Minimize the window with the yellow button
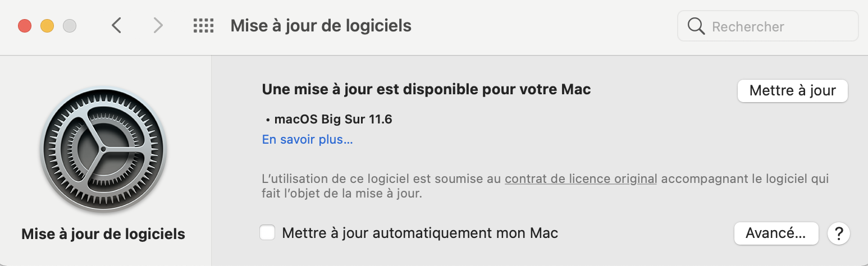Viewport: 868px width, 266px height. (47, 26)
